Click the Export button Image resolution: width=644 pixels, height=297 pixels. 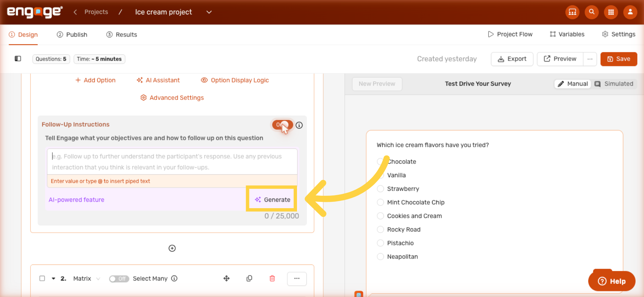click(512, 59)
